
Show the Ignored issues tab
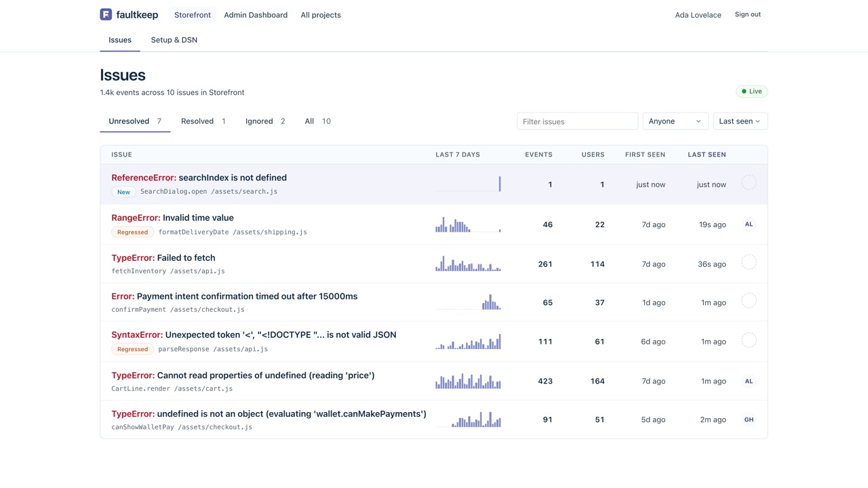click(x=265, y=121)
